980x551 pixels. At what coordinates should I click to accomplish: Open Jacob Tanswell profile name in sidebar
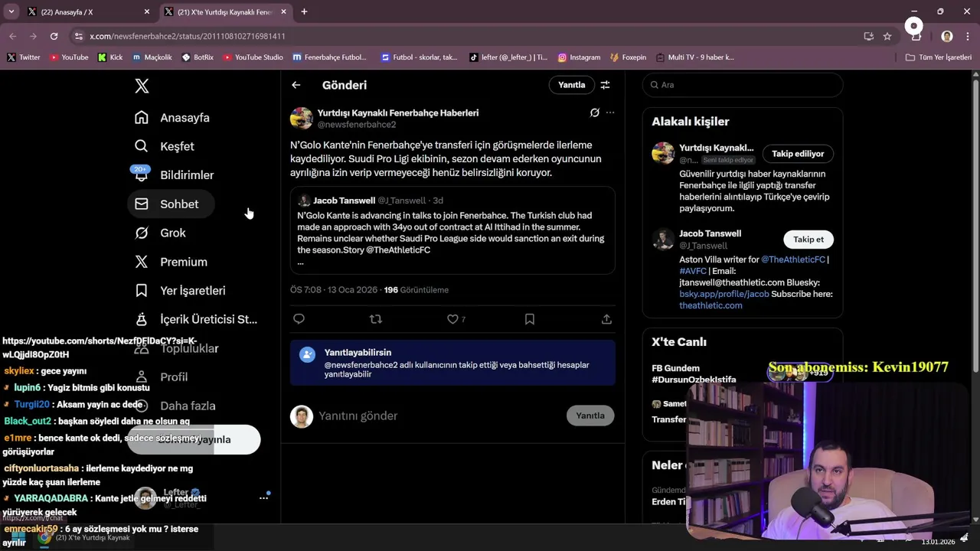[710, 233]
